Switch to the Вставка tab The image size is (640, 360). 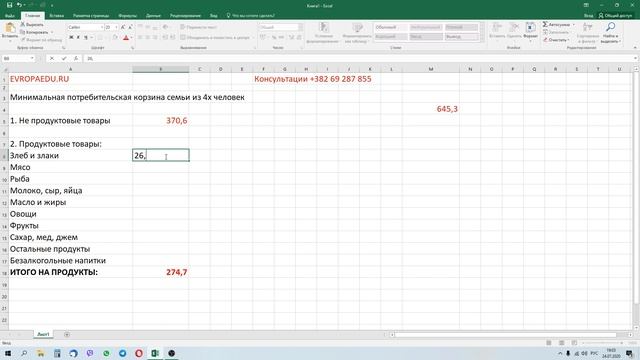(57, 16)
